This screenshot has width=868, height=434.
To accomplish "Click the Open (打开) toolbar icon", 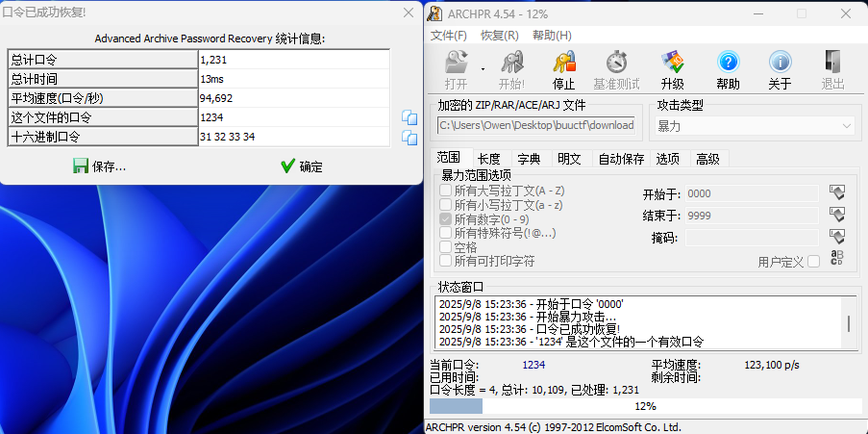I will (x=457, y=63).
